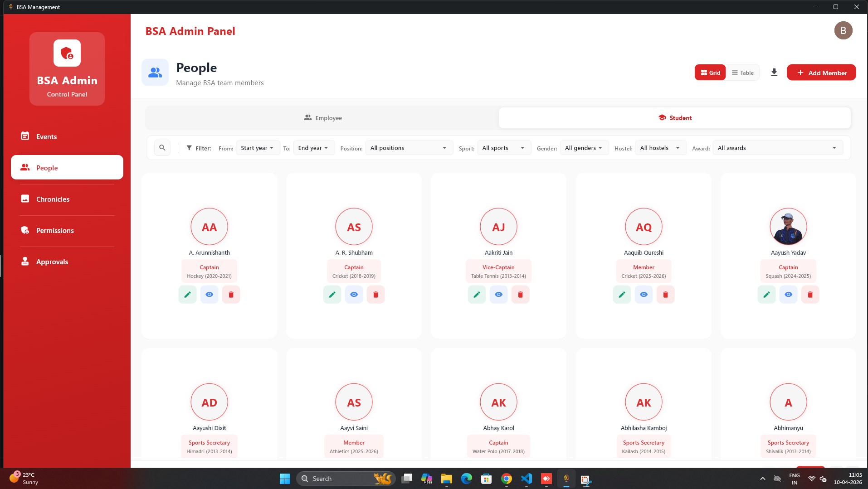
Task: Click the user avatar B in header
Action: coord(843,30)
